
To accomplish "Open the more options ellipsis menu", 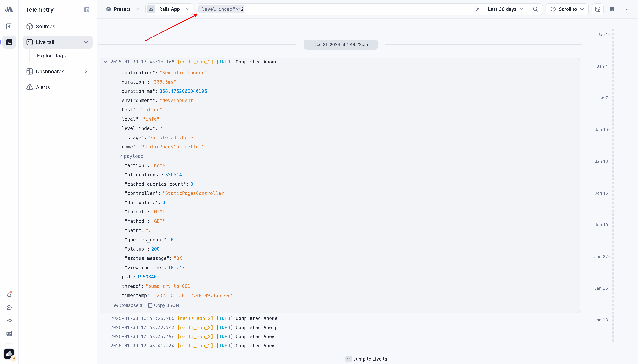I will pos(626,9).
